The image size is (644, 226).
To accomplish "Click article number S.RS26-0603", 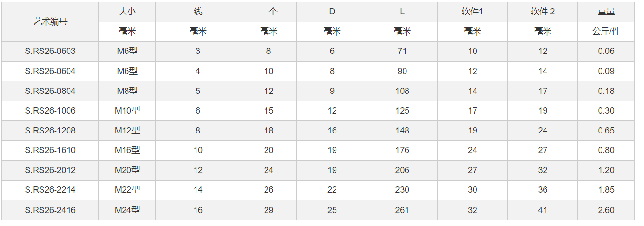I will click(50, 51).
